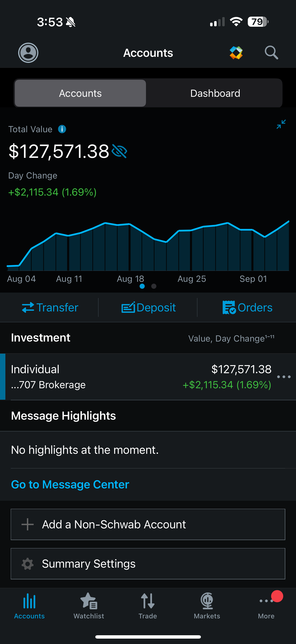This screenshot has height=644, width=296.
Task: Tap the Total Value info icon
Action: pyautogui.click(x=62, y=129)
